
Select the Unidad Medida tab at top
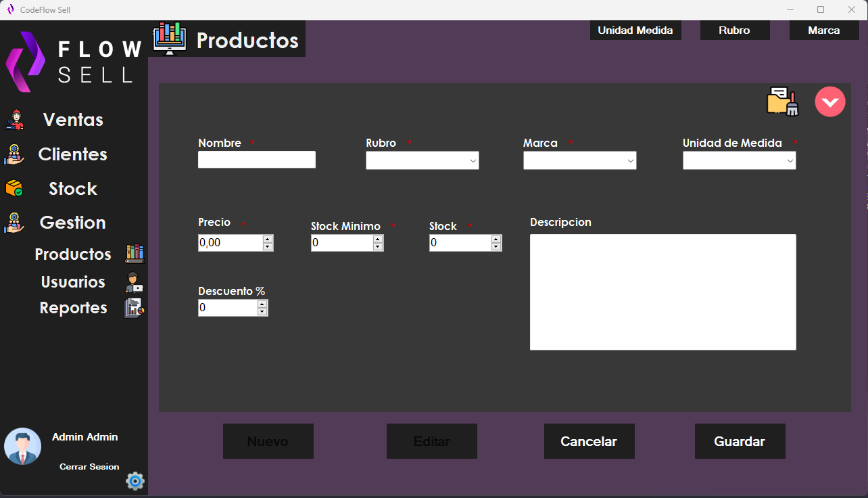tap(635, 30)
